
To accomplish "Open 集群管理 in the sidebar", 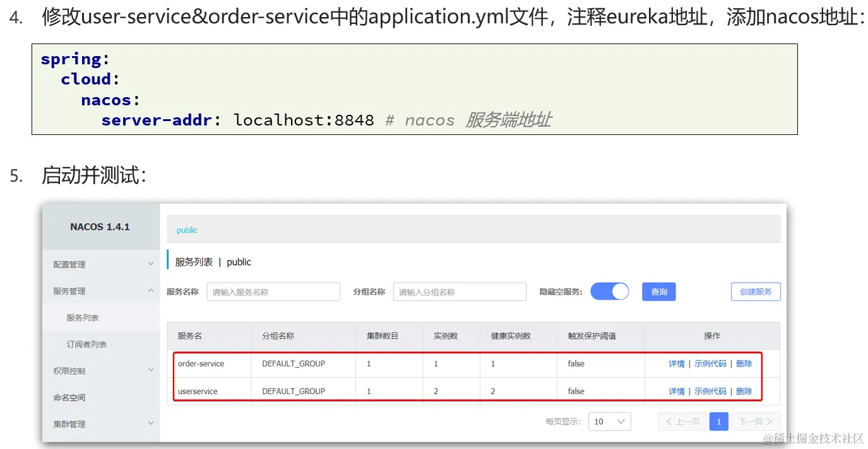I will coord(69,424).
